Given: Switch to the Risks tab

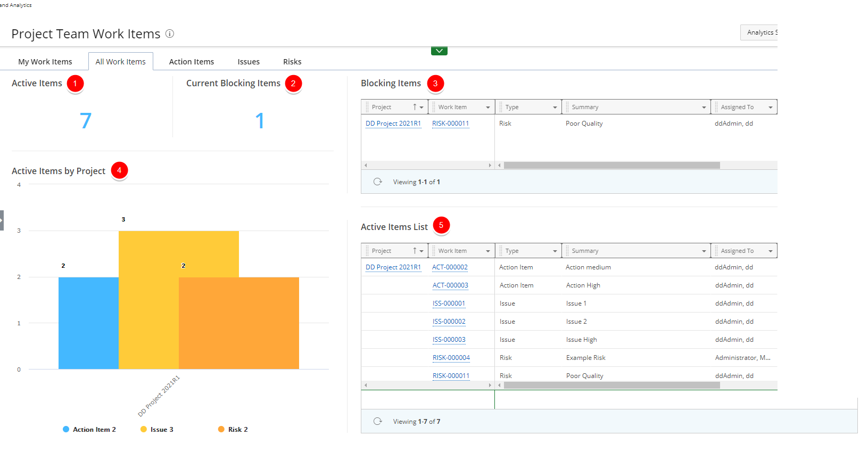Looking at the screenshot, I should 292,62.
